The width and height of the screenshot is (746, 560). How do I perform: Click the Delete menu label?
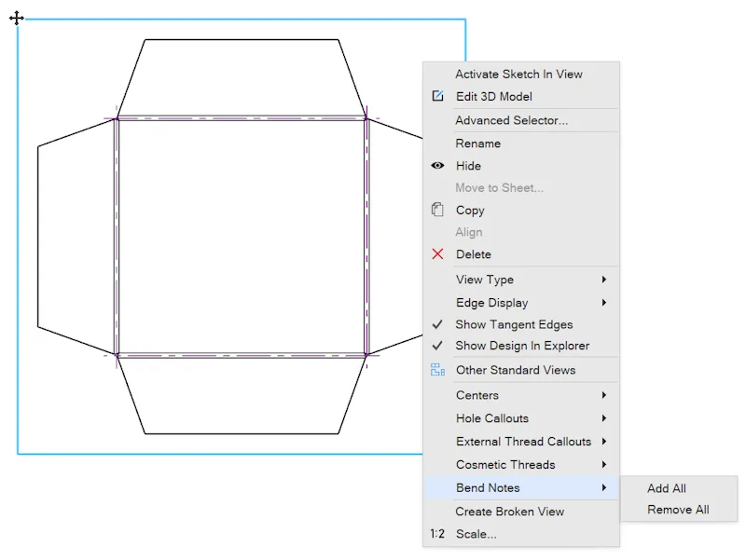tap(474, 254)
